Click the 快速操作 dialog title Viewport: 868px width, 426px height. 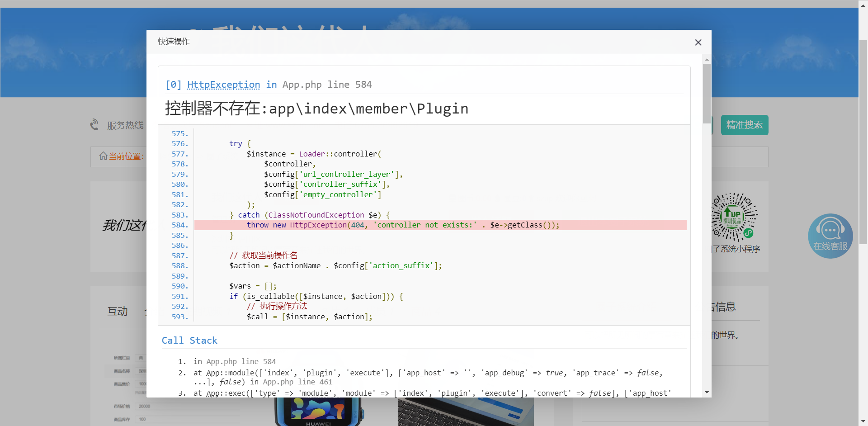click(x=174, y=42)
